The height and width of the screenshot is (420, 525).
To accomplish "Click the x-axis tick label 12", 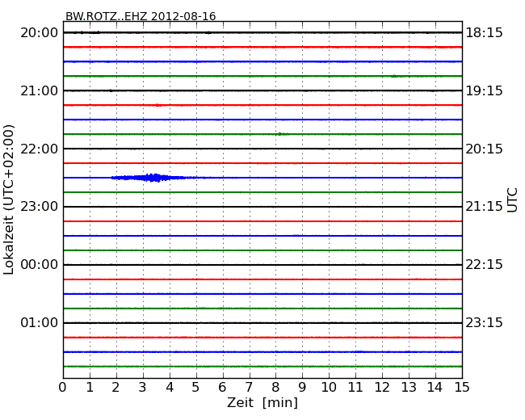I will click(382, 387).
